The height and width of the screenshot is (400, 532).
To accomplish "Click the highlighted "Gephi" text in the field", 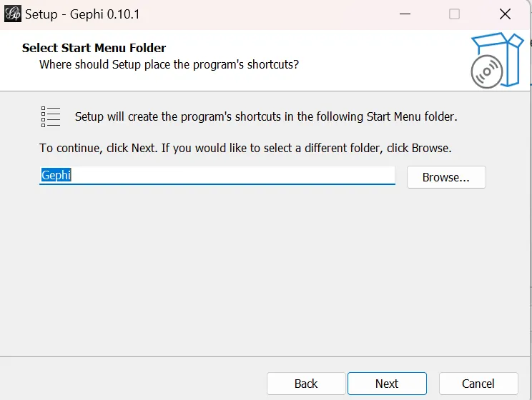I will (56, 175).
